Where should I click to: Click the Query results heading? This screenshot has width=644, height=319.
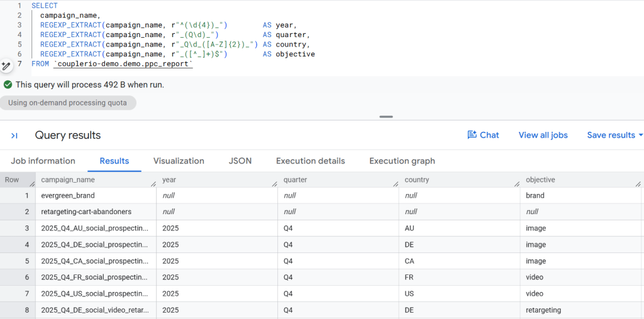(68, 135)
